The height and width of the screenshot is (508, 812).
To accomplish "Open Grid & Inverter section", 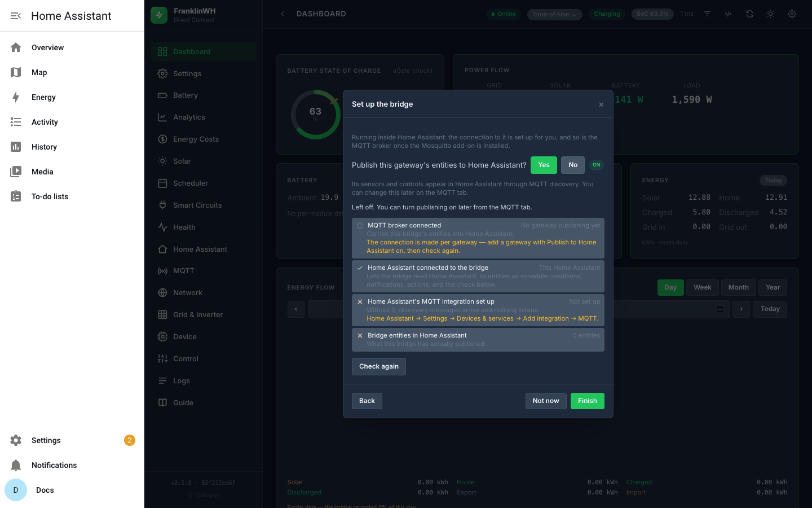I will coord(204,314).
